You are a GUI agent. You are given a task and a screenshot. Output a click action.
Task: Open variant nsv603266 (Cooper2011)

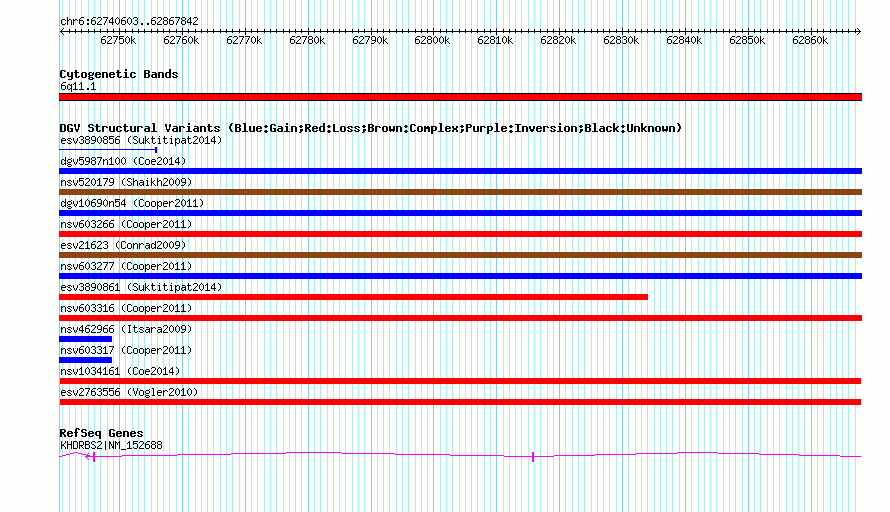(x=126, y=224)
